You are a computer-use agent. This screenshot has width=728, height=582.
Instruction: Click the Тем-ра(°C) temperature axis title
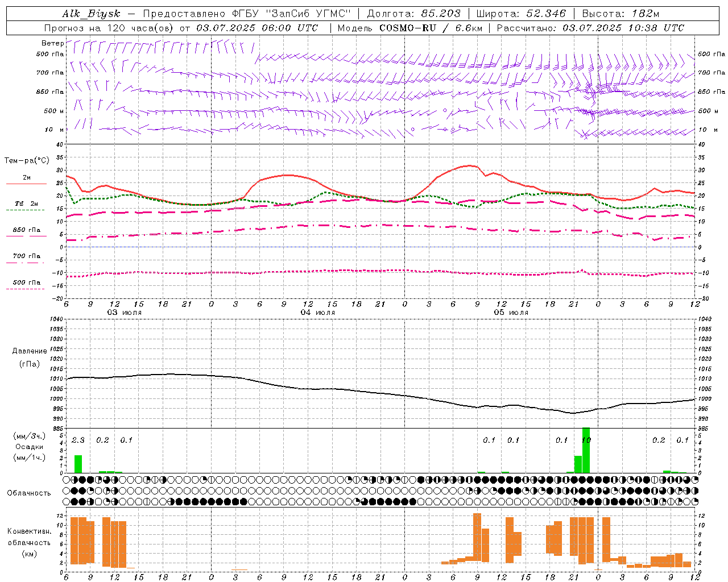pyautogui.click(x=27, y=161)
